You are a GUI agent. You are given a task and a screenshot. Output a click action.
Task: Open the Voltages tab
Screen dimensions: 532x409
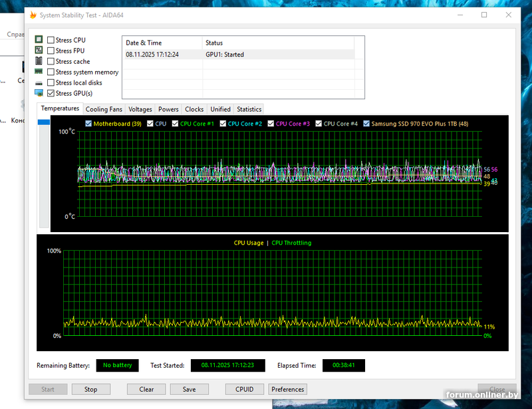click(x=140, y=109)
